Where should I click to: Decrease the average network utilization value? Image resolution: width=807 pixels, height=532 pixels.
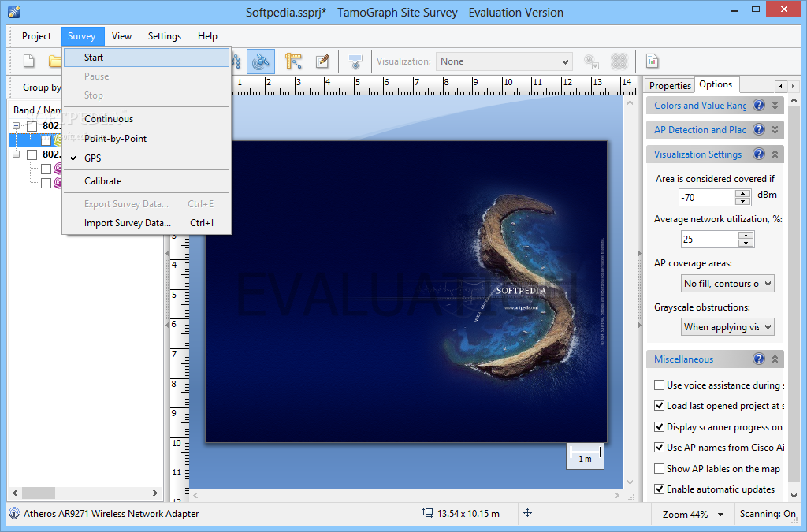point(746,243)
